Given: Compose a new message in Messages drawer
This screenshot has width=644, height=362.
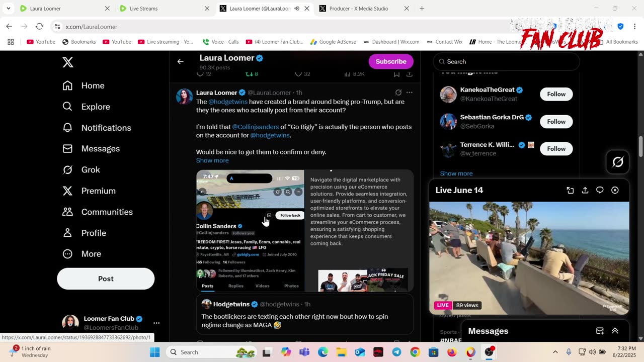Looking at the screenshot, I should 600,331.
